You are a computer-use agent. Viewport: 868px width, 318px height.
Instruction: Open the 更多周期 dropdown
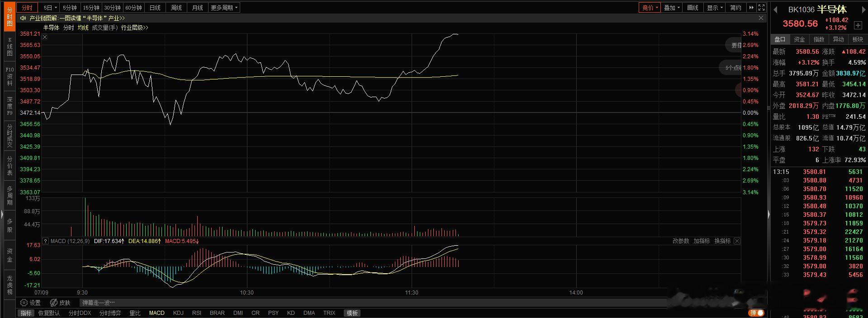click(x=224, y=8)
